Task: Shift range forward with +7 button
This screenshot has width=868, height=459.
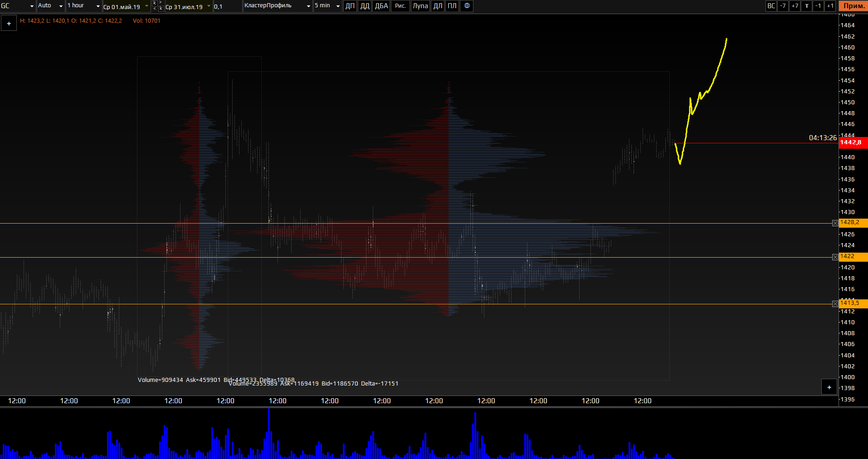Action: click(795, 6)
